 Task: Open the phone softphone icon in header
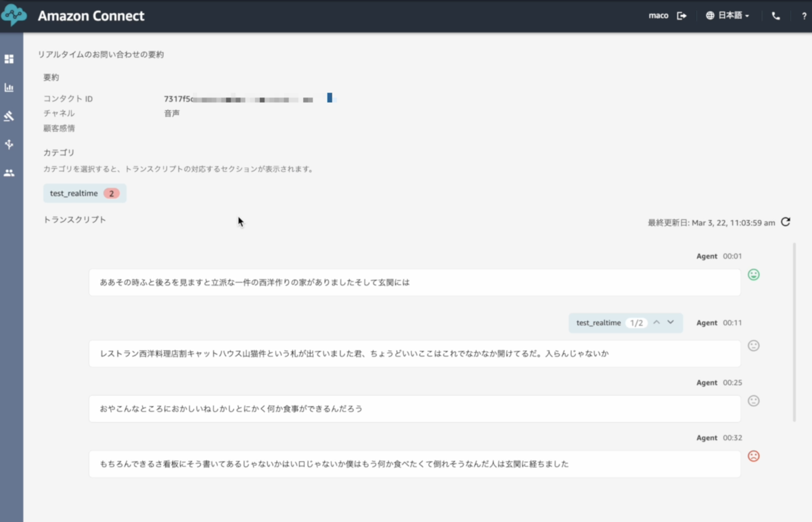[775, 16]
